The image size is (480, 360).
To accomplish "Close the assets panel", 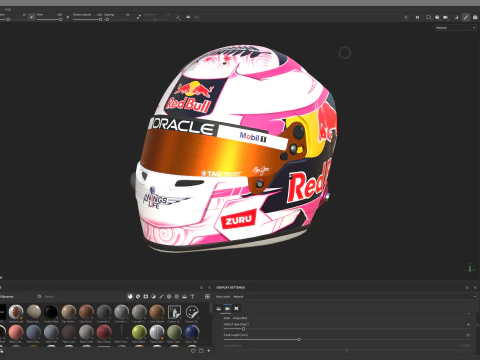I will (x=209, y=287).
